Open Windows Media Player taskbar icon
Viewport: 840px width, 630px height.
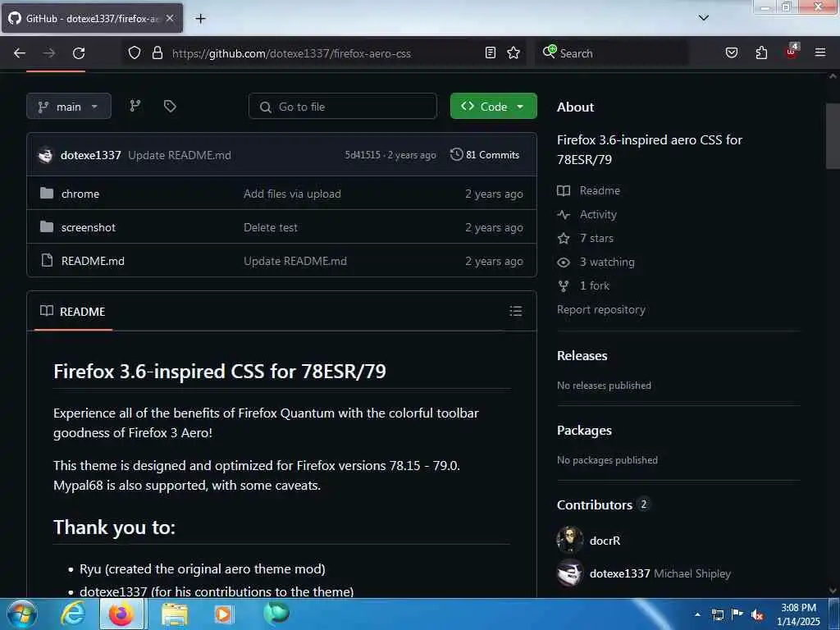click(223, 614)
